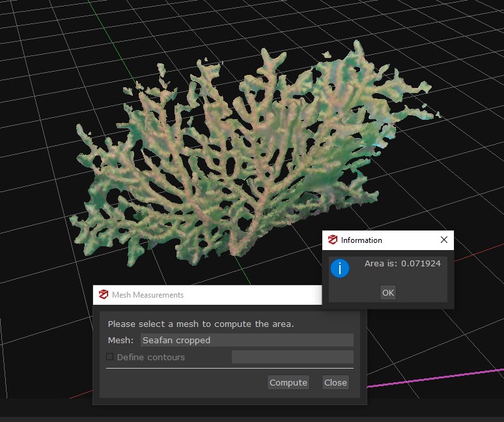Open the Mesh dropdown showing Seafan cropped
This screenshot has height=422, width=504.
point(247,340)
